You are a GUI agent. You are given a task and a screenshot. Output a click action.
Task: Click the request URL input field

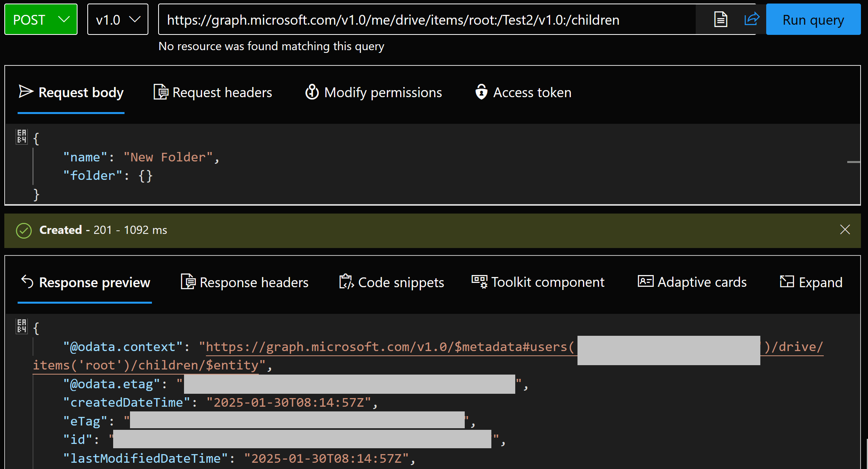pos(427,20)
